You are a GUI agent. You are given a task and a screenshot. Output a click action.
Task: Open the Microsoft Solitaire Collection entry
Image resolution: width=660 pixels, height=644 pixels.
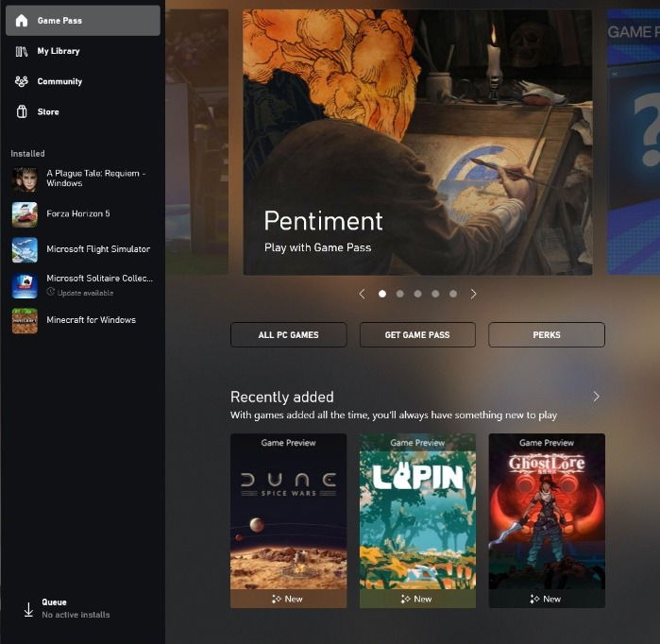[x=83, y=285]
